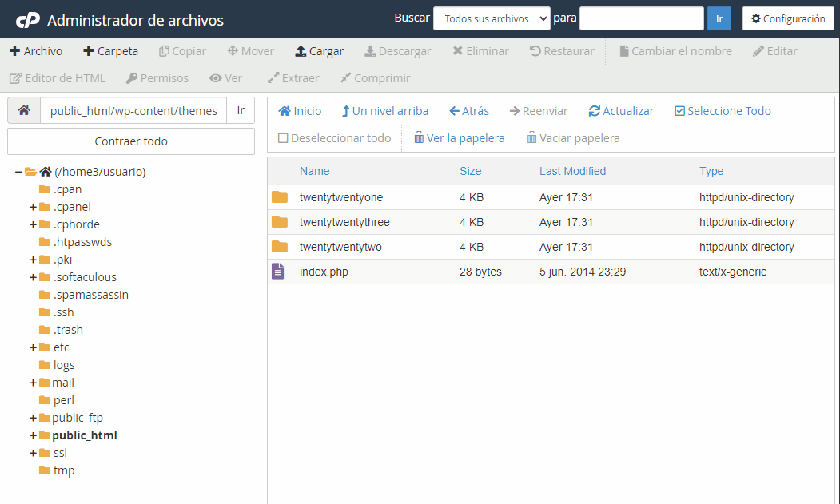Click the blue Ir search button

coord(719,18)
